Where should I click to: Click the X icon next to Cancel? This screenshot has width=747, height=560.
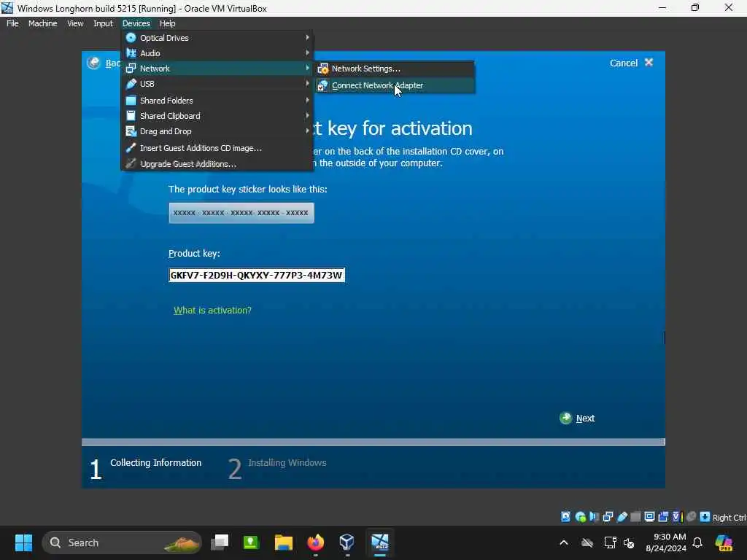(x=649, y=63)
